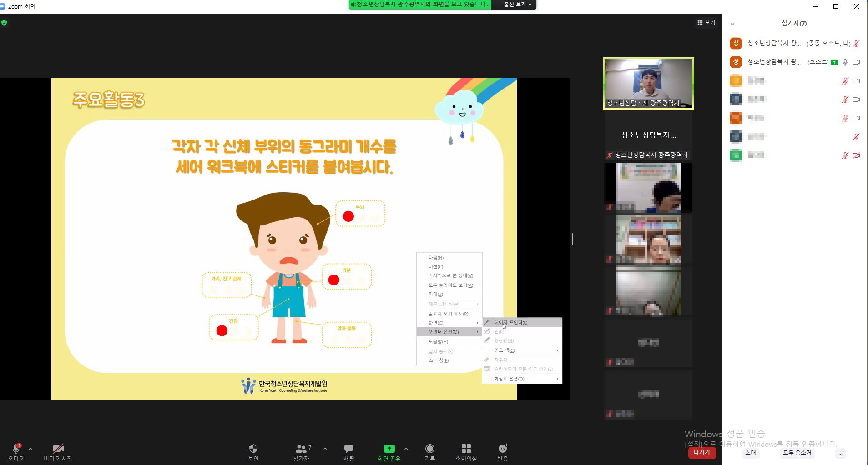
Task: Expand audio options arrow next to 오디오
Action: point(30,449)
